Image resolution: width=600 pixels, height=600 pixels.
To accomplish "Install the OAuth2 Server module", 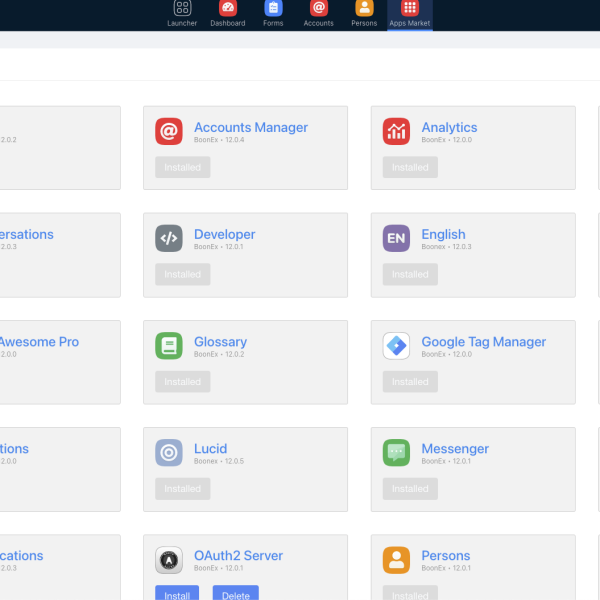I will [x=177, y=593].
